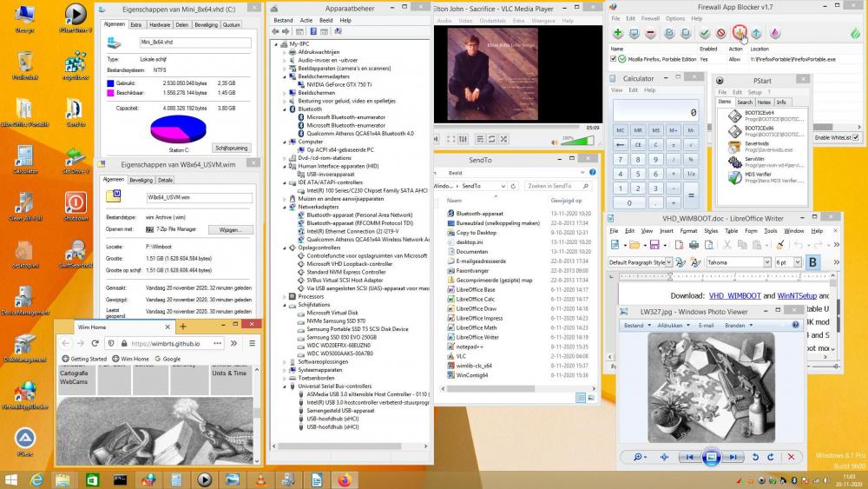
Task: Click the green plus add-application icon in Firewall App Blocker
Action: pyautogui.click(x=618, y=34)
